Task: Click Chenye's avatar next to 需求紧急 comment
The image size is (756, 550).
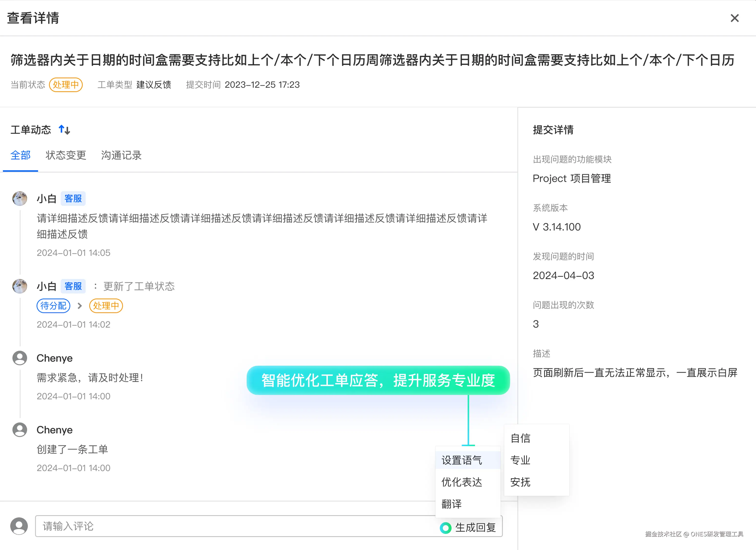Action: click(20, 358)
